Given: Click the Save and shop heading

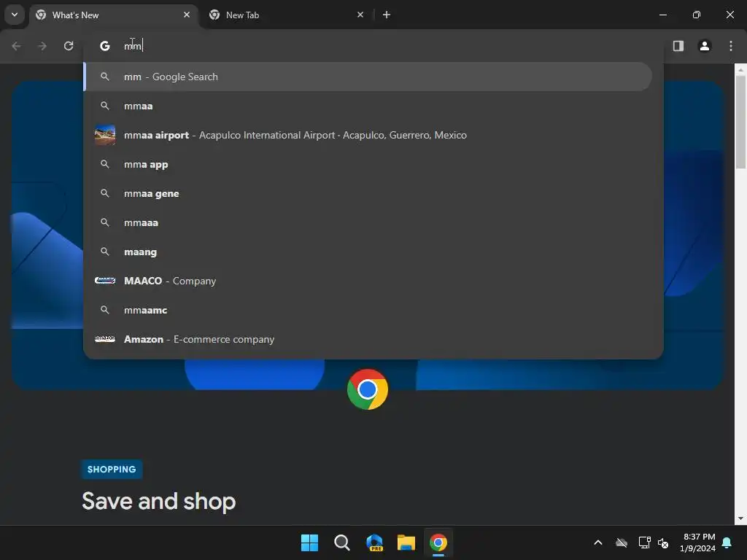Looking at the screenshot, I should tap(158, 501).
